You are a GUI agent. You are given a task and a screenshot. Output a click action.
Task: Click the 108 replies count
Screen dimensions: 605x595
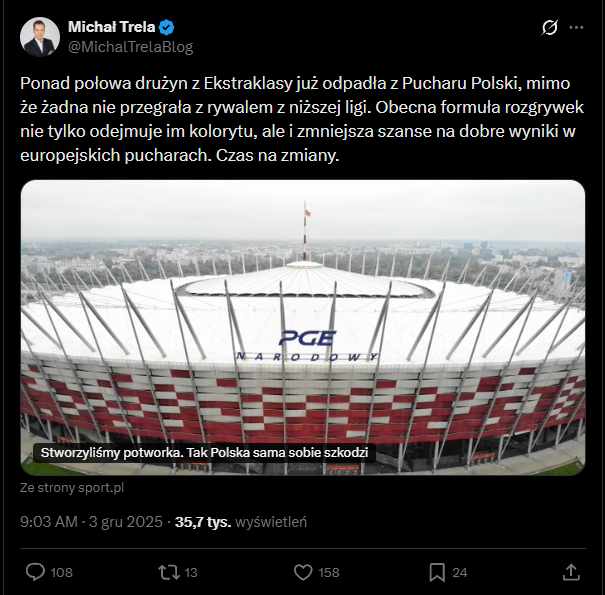pos(62,573)
